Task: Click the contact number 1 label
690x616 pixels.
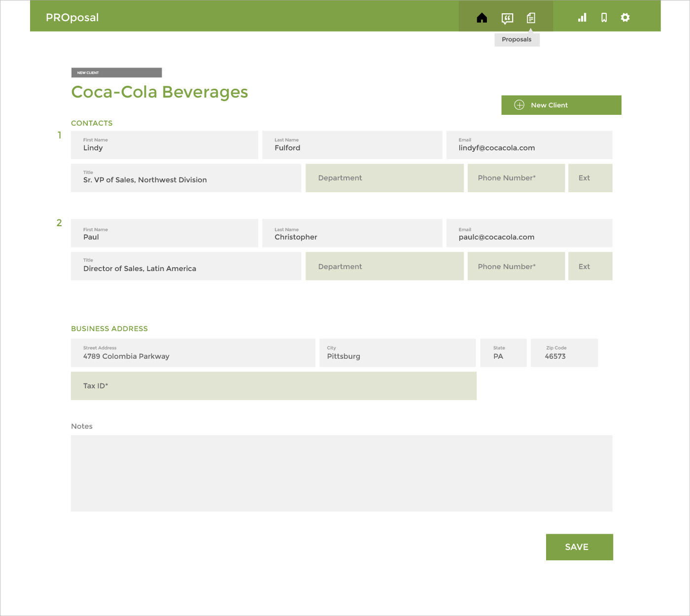Action: (60, 135)
